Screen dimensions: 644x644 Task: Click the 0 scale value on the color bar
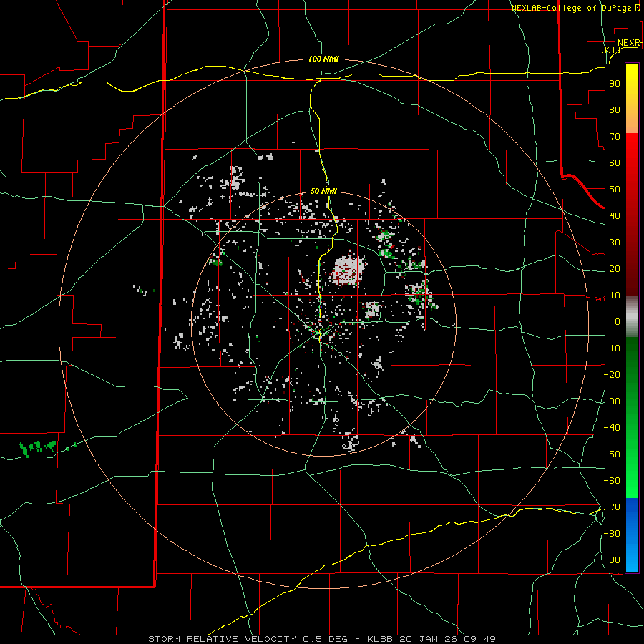[x=618, y=321]
